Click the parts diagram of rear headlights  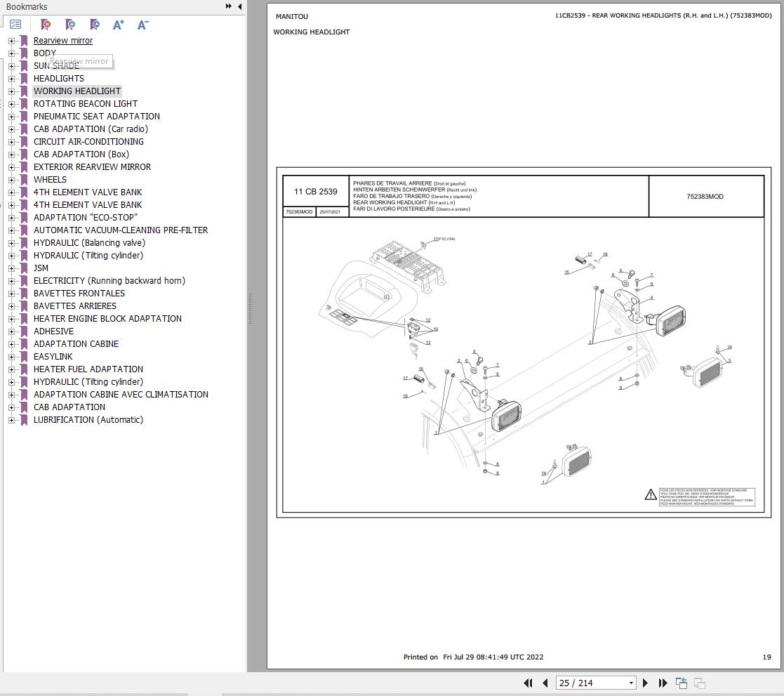tap(524, 365)
